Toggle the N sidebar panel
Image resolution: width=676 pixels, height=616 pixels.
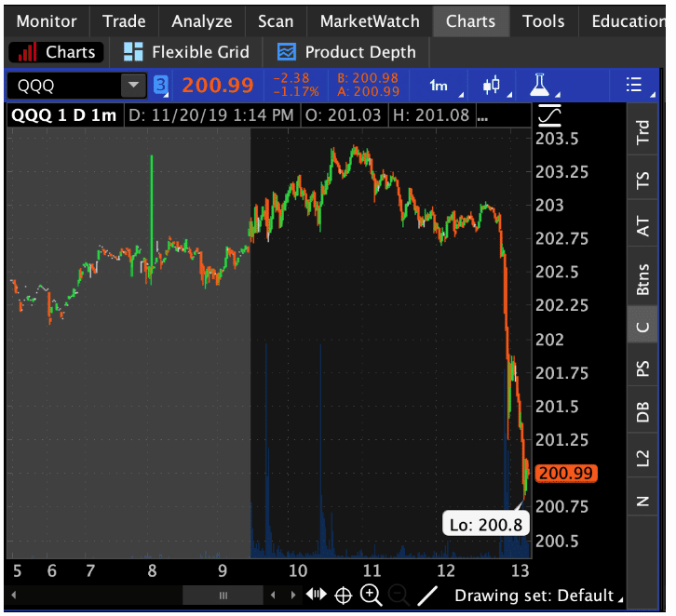[x=642, y=501]
